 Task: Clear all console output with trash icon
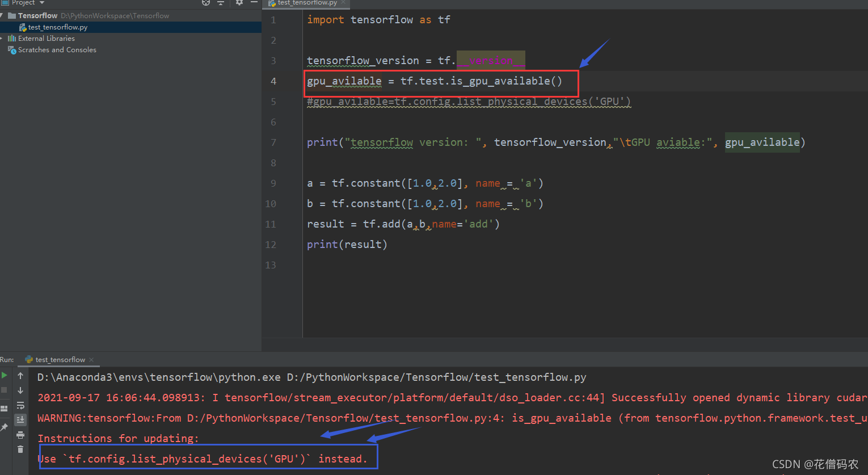(x=20, y=449)
